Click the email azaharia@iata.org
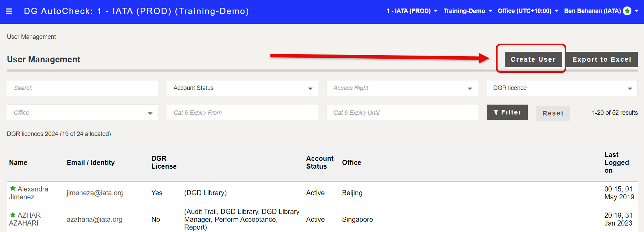The width and height of the screenshot is (644, 232). click(94, 219)
